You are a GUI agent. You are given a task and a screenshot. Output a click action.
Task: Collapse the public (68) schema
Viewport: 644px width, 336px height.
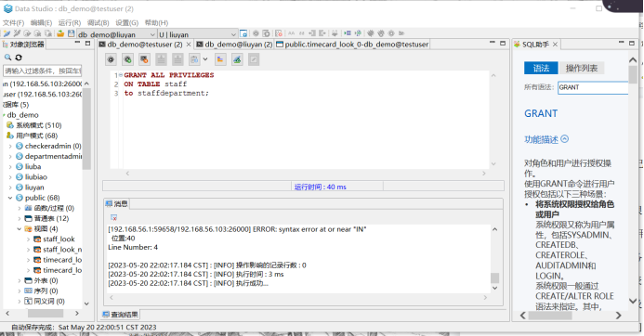pos(10,198)
